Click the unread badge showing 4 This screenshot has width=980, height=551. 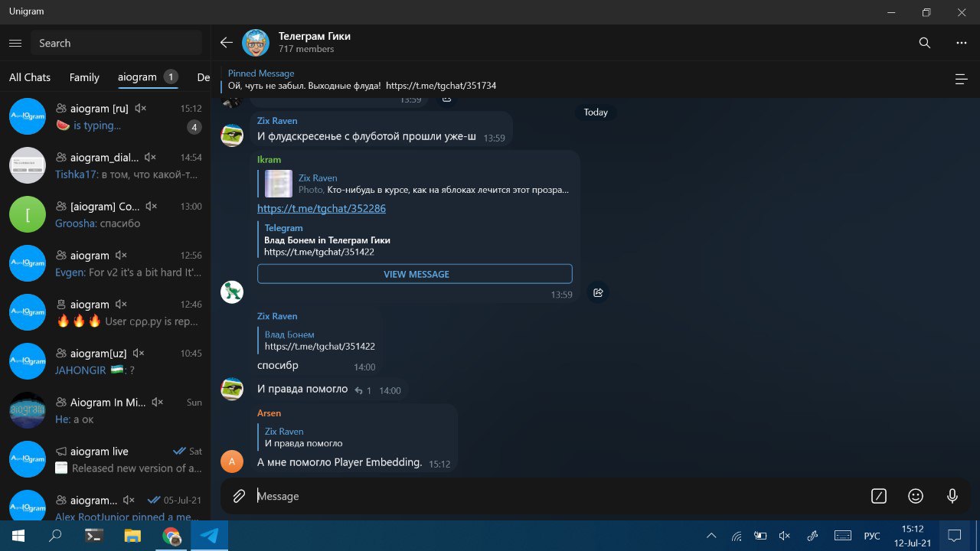(x=194, y=127)
